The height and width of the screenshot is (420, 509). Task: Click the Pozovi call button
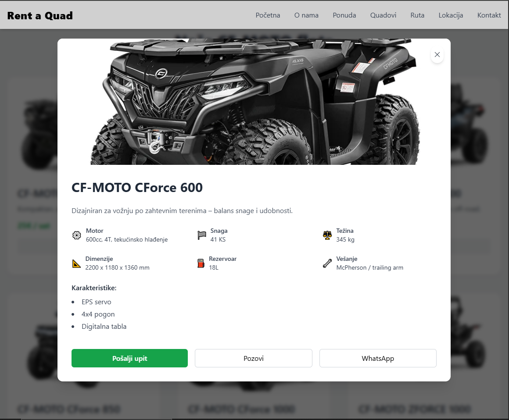(254, 358)
